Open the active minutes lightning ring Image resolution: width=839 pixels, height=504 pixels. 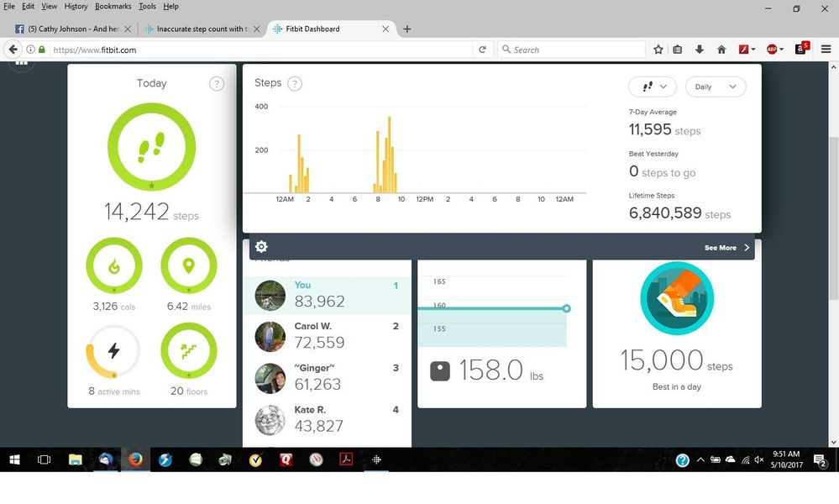coord(113,351)
